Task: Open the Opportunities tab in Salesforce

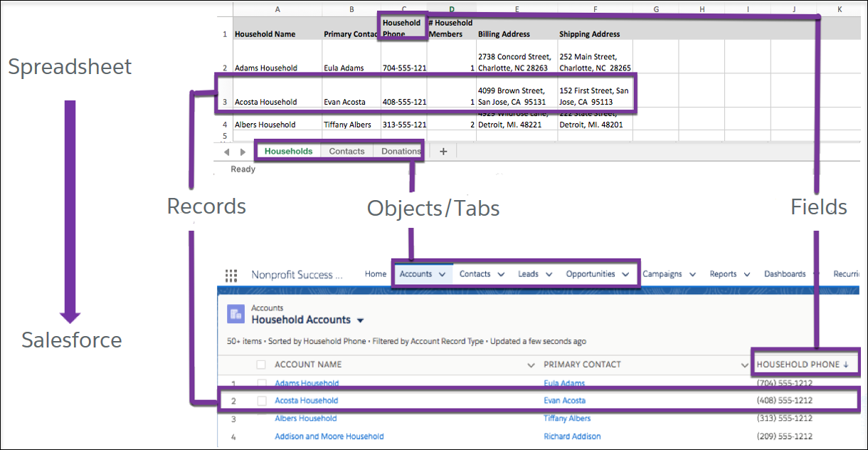Action: [591, 274]
